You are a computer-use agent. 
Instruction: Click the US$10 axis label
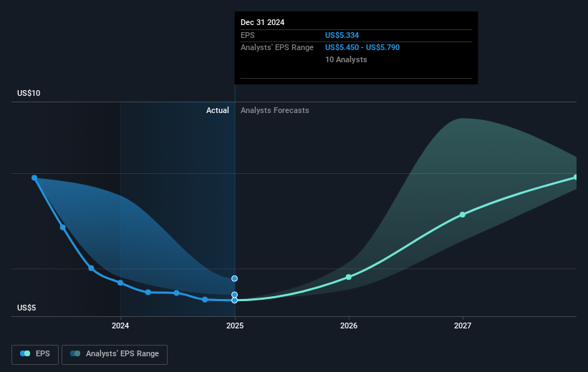click(29, 93)
